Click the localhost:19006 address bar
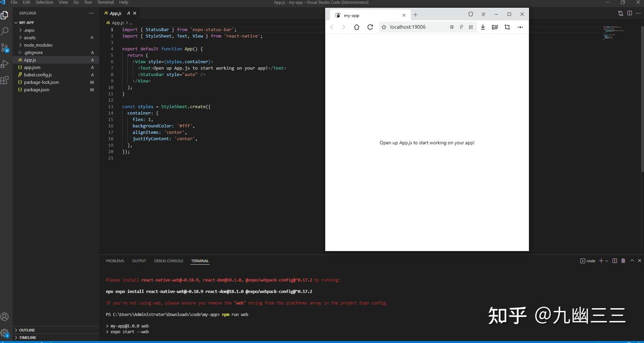The width and height of the screenshot is (644, 343). point(407,27)
